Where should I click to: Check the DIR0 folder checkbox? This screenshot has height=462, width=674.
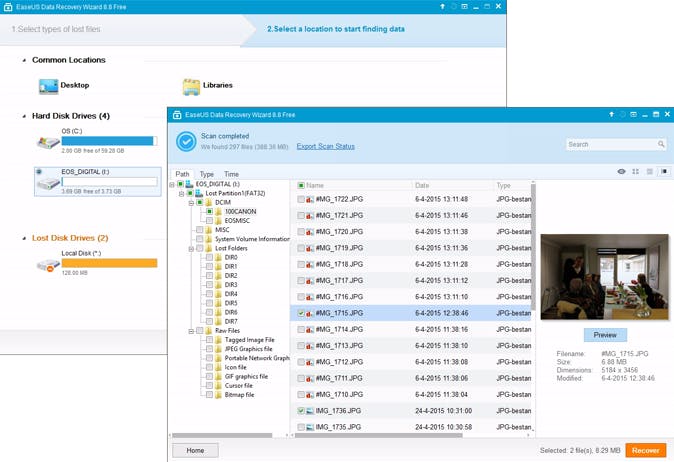(209, 257)
